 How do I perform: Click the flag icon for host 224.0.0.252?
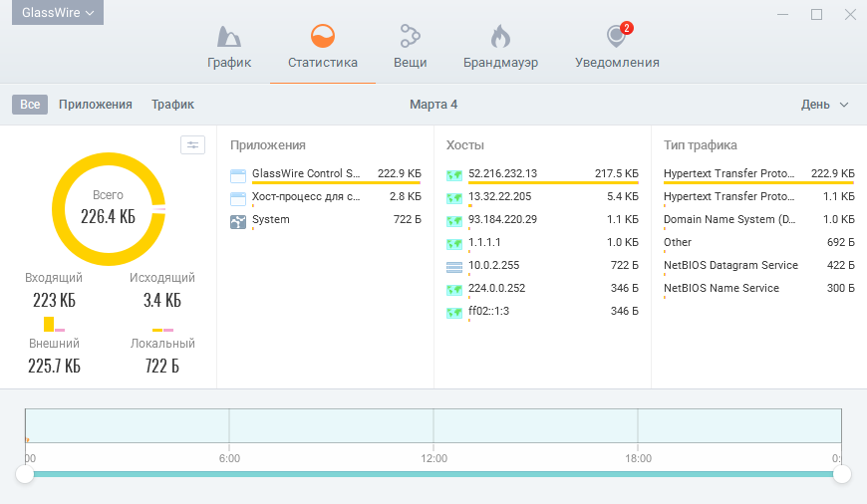pos(454,290)
